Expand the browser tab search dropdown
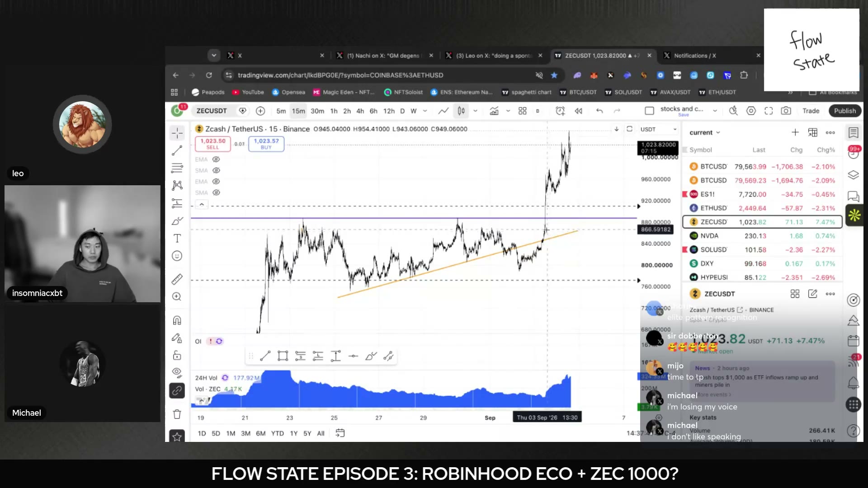 214,56
